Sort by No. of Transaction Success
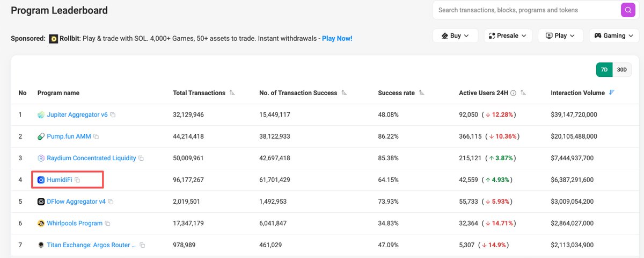The image size is (644, 258). pos(344,93)
